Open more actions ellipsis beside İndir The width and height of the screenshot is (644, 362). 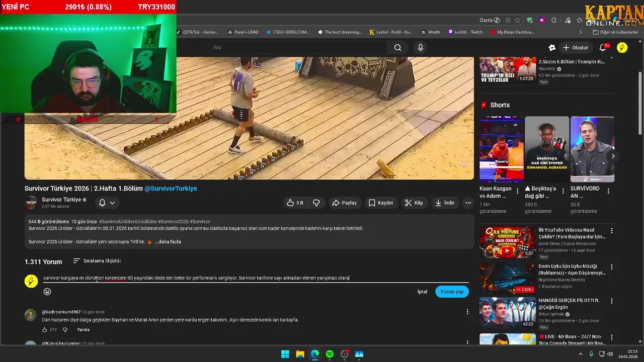(468, 203)
